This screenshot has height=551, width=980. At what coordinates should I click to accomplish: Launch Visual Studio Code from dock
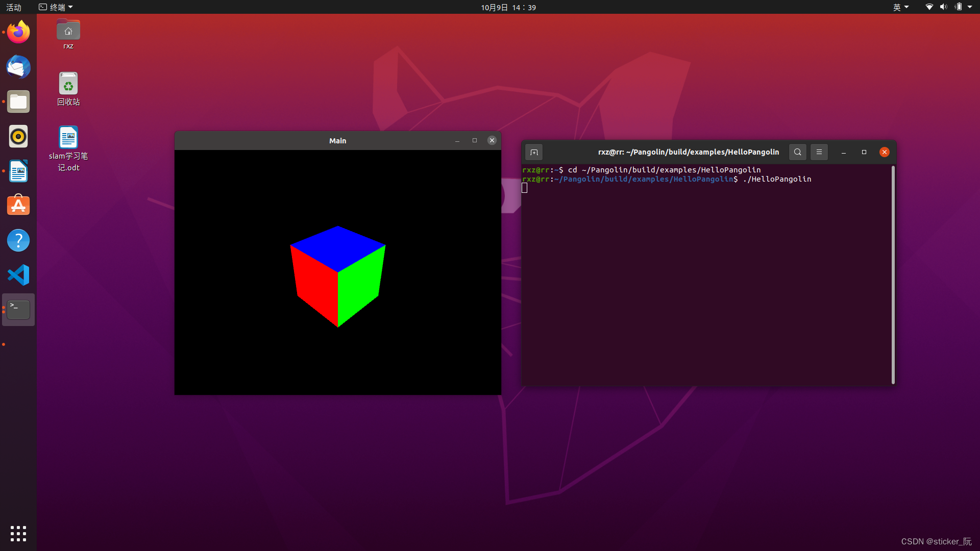pyautogui.click(x=18, y=275)
